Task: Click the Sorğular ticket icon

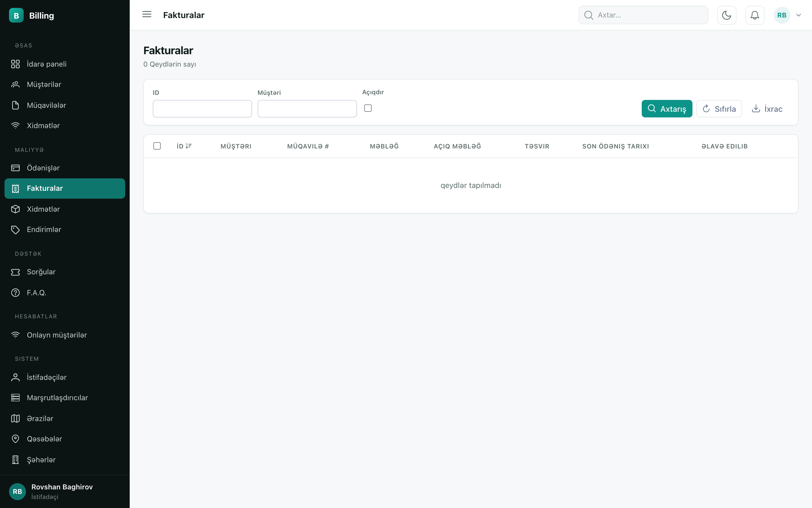Action: (16, 272)
